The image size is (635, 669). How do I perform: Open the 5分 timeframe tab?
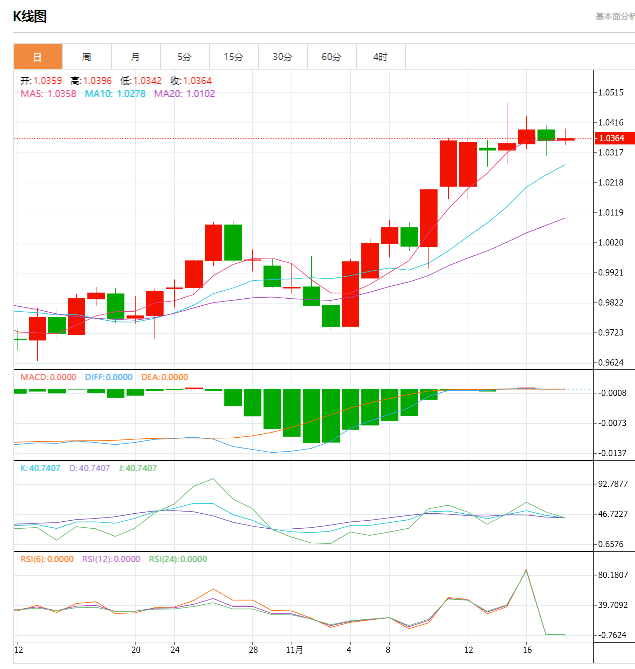(185, 56)
